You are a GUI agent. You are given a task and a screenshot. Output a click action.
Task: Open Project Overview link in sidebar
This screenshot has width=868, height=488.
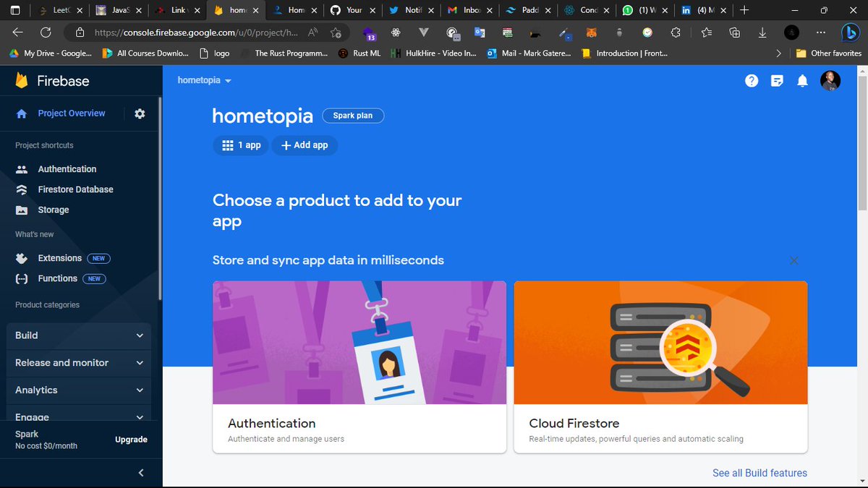click(72, 114)
